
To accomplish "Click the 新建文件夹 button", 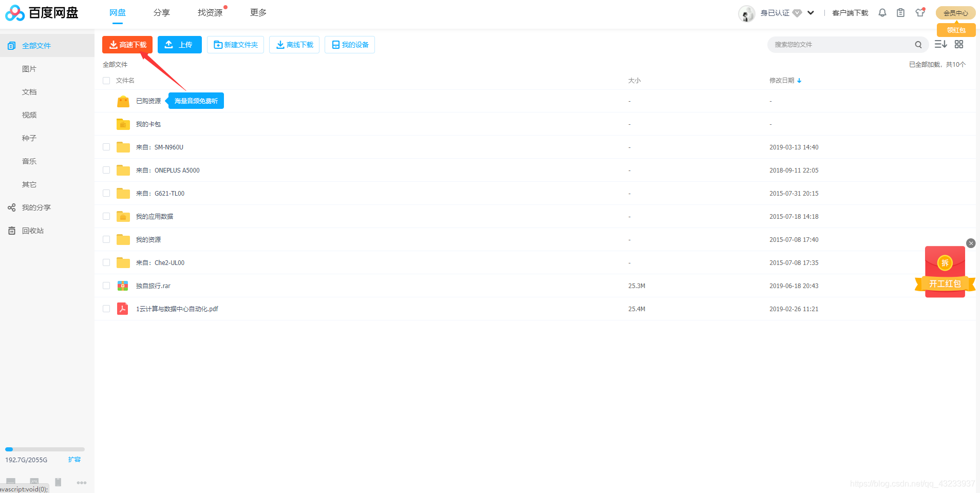I will click(x=235, y=45).
